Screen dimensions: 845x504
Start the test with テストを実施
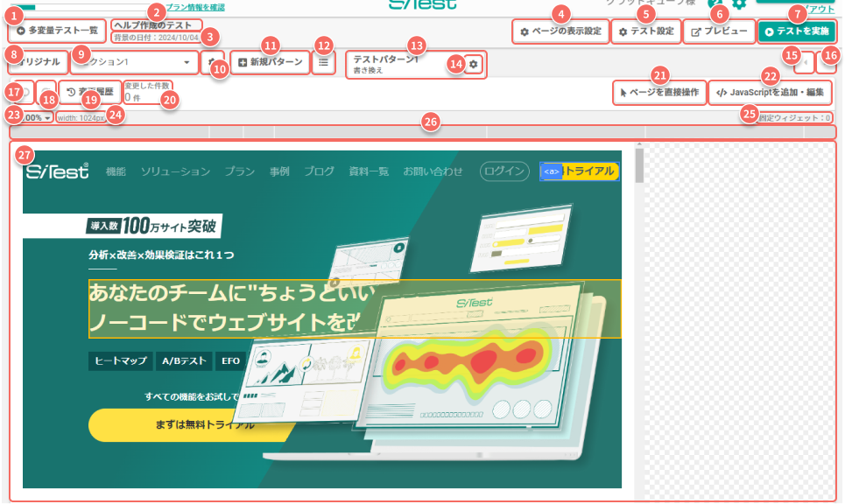click(797, 31)
